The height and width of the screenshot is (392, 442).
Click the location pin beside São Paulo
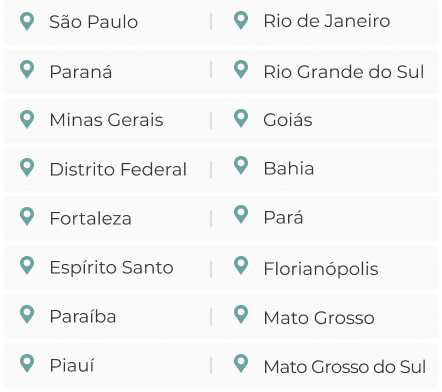(x=27, y=21)
